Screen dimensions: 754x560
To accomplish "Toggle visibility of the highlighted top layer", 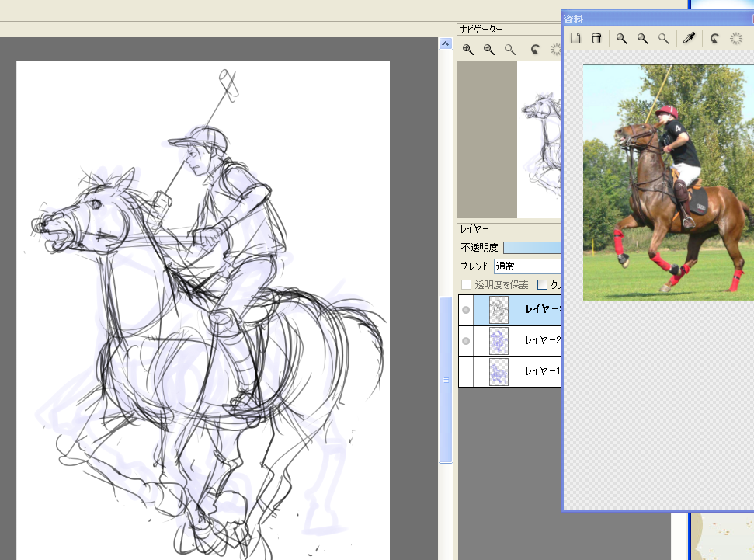I will click(x=466, y=310).
